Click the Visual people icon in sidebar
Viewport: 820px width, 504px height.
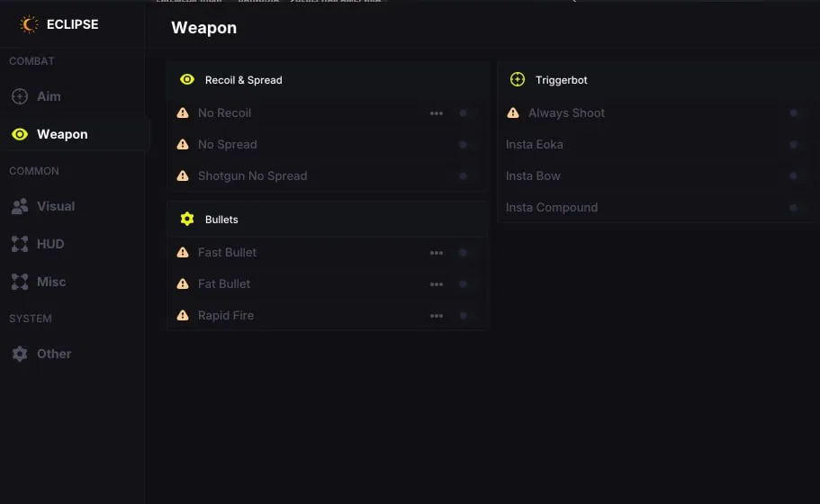click(x=20, y=206)
